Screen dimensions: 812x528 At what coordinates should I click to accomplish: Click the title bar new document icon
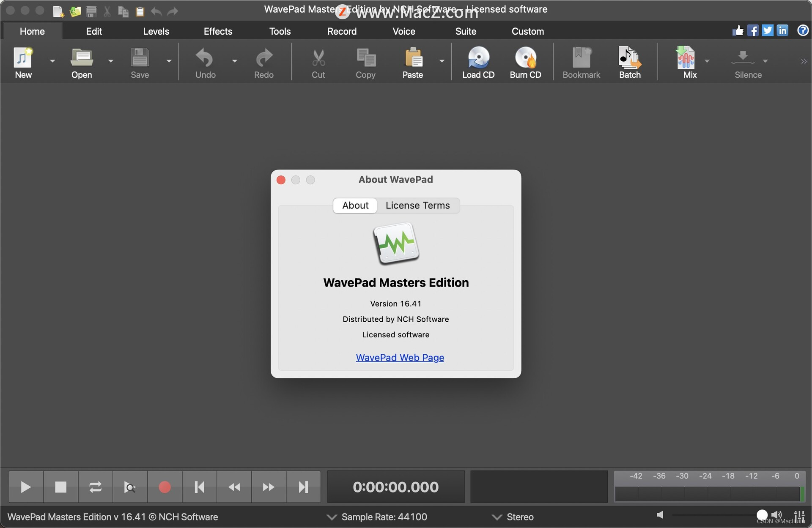pos(58,11)
